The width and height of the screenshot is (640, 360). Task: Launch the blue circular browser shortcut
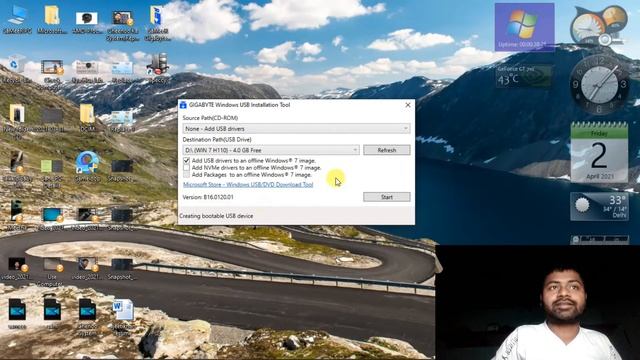[x=87, y=167]
